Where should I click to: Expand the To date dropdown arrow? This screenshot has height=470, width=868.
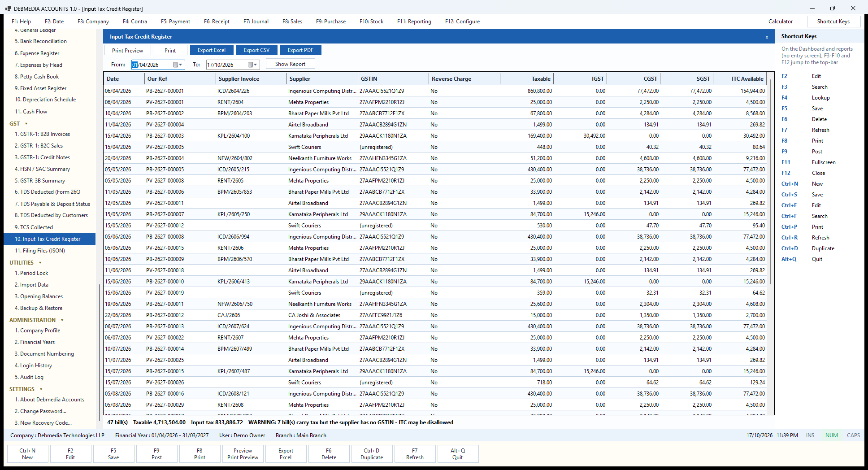pos(256,65)
